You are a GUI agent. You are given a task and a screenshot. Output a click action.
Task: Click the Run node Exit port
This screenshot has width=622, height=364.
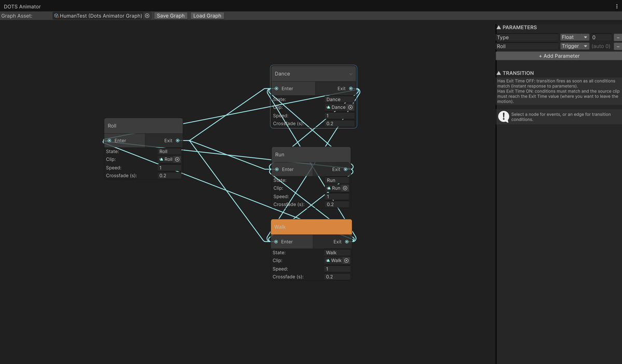pyautogui.click(x=346, y=169)
